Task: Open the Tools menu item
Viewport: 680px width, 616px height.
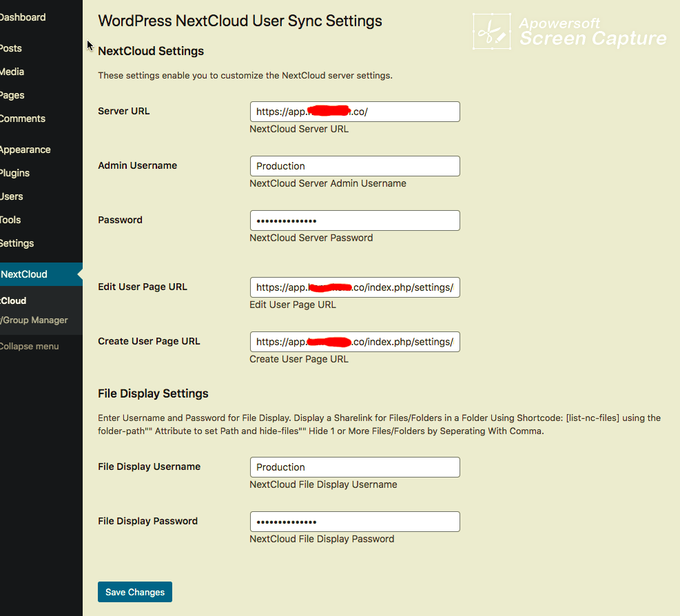Action: pos(10,220)
